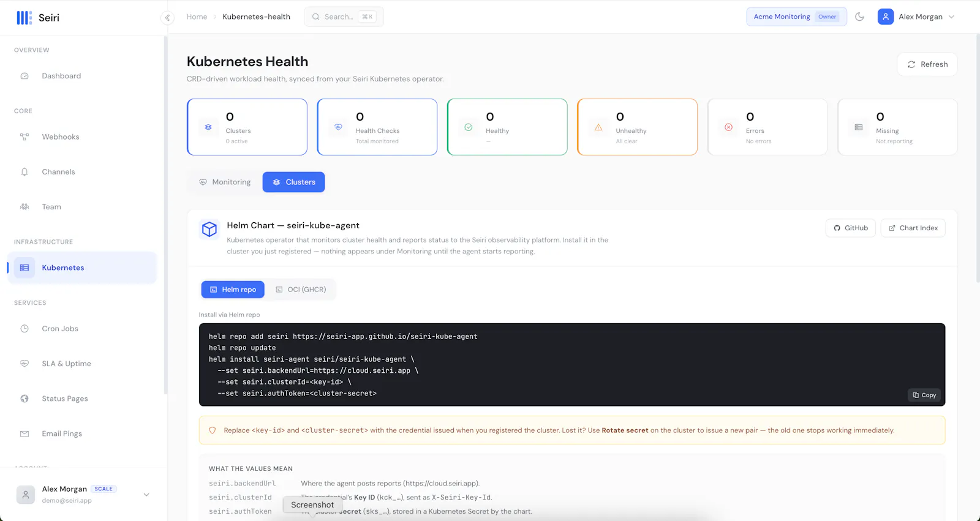Screen dimensions: 980x521
Task: Click the sidebar scrollbar
Action: [x=165, y=214]
